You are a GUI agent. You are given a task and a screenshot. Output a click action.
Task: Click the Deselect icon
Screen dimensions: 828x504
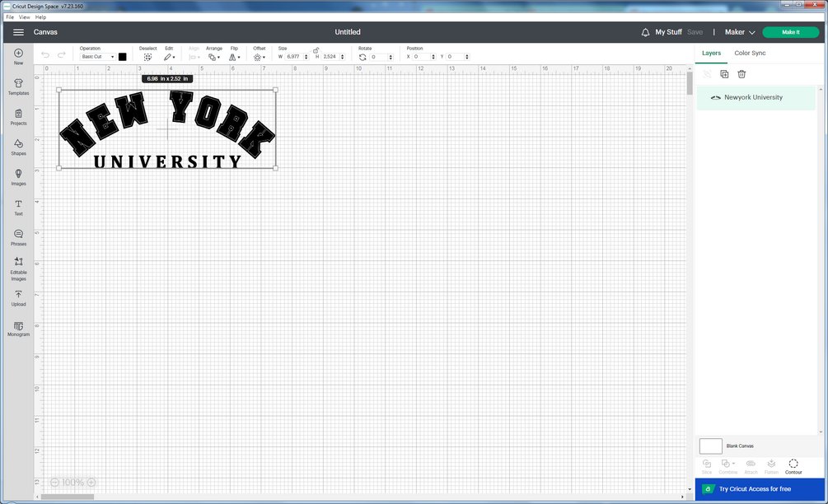(x=147, y=57)
